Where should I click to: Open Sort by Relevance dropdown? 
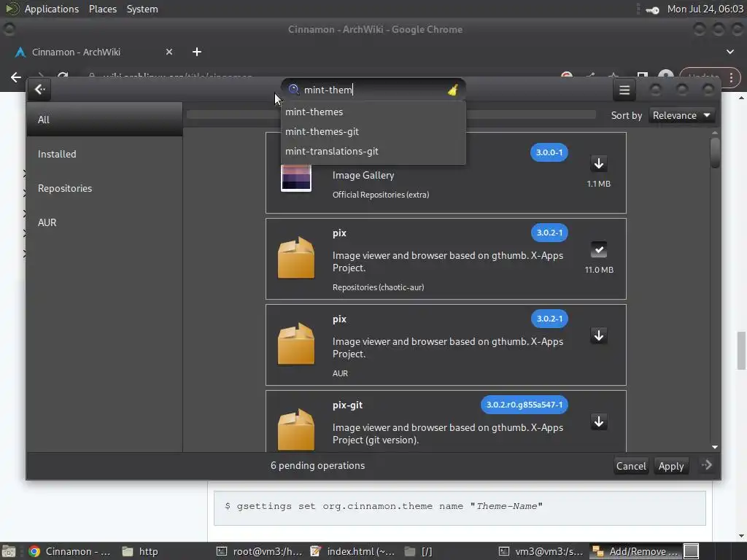[x=682, y=115]
